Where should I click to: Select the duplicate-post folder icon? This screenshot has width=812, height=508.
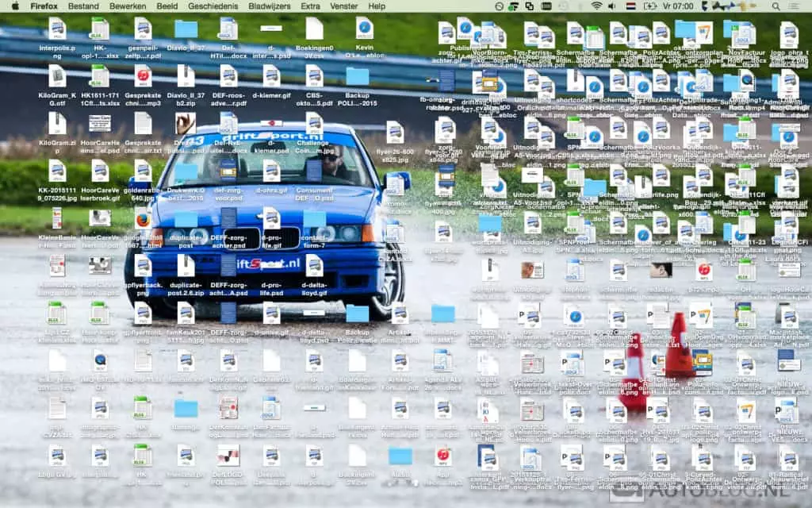tap(186, 219)
